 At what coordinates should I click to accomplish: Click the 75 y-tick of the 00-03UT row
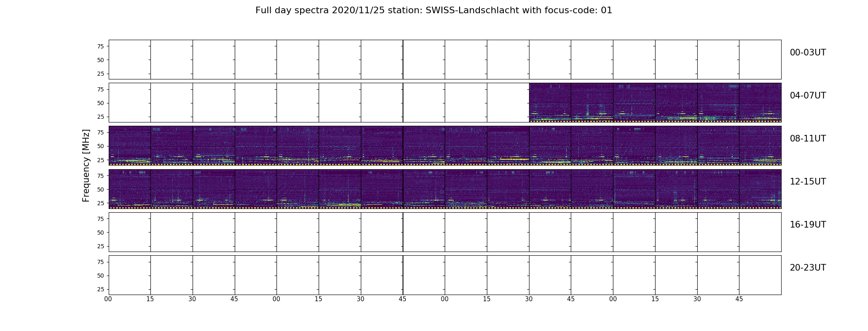tap(100, 46)
